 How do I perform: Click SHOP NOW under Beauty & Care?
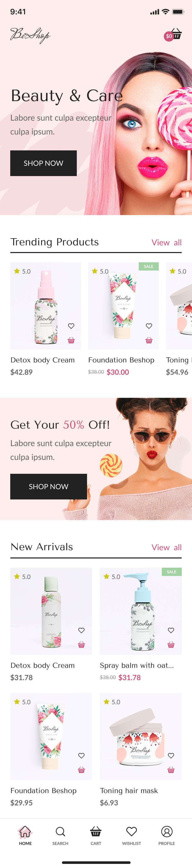click(43, 163)
